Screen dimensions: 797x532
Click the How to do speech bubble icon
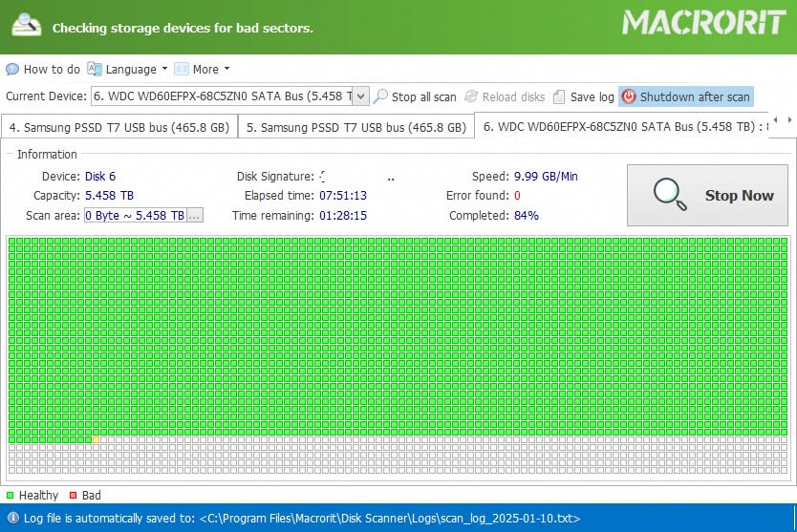pyautogui.click(x=12, y=69)
